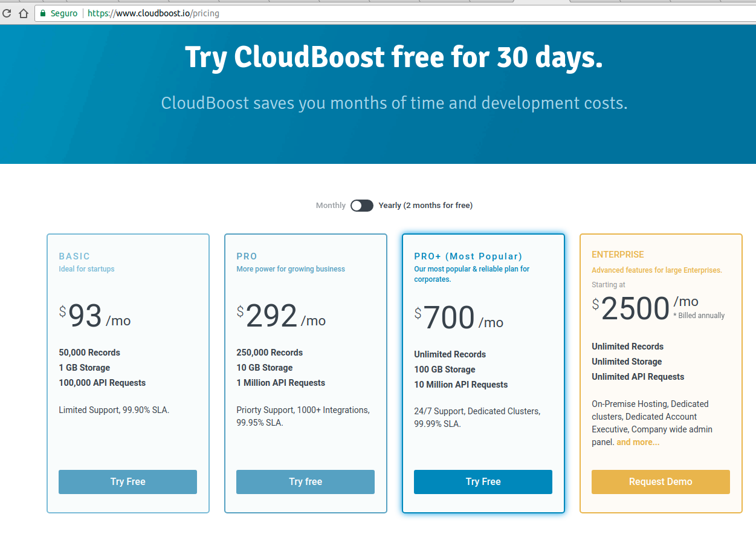Click 'Advanced features for large Enterprises.' subtitle
The width and height of the screenshot is (756, 537).
657,270
